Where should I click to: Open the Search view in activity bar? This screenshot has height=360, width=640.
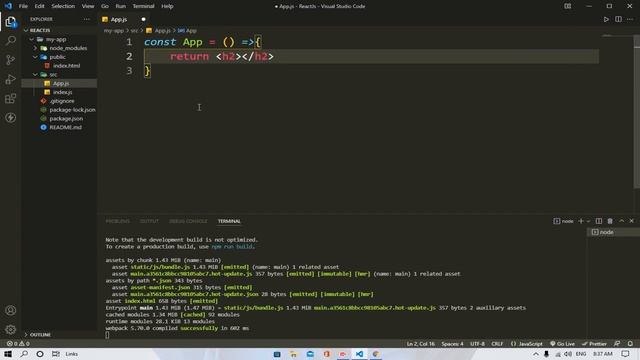point(11,40)
